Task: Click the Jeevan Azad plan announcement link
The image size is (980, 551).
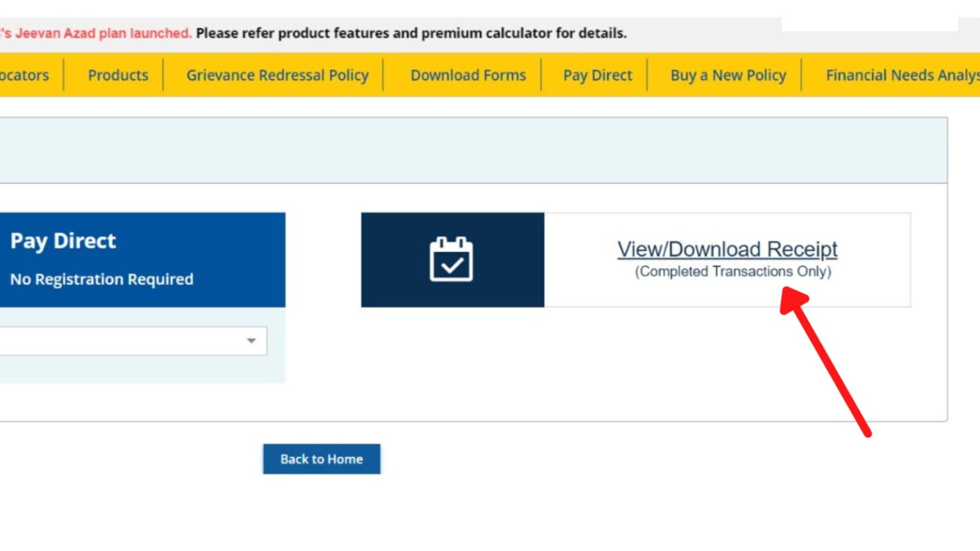Action: 96,33
